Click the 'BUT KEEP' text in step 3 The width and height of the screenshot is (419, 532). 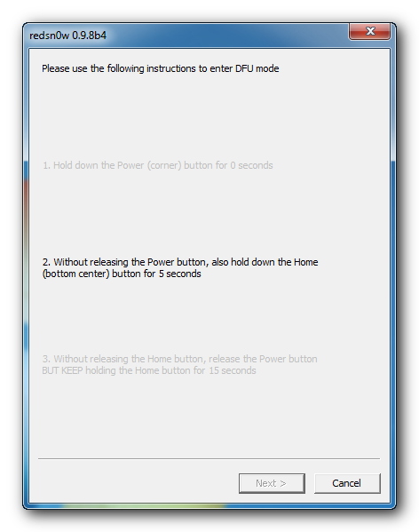point(62,370)
